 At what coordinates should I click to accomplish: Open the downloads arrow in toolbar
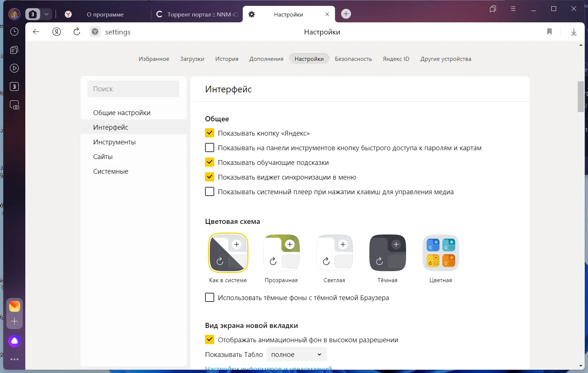point(574,32)
